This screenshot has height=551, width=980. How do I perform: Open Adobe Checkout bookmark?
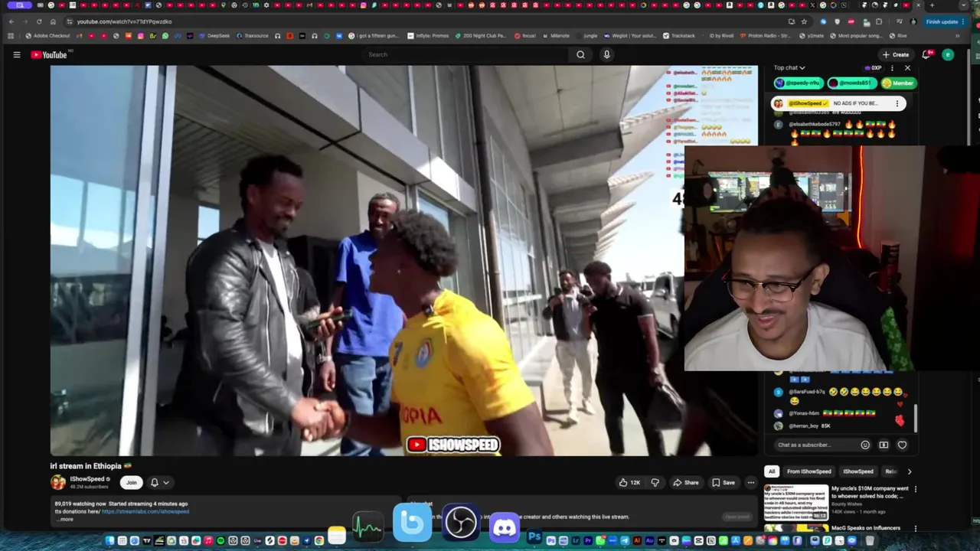tap(47, 36)
